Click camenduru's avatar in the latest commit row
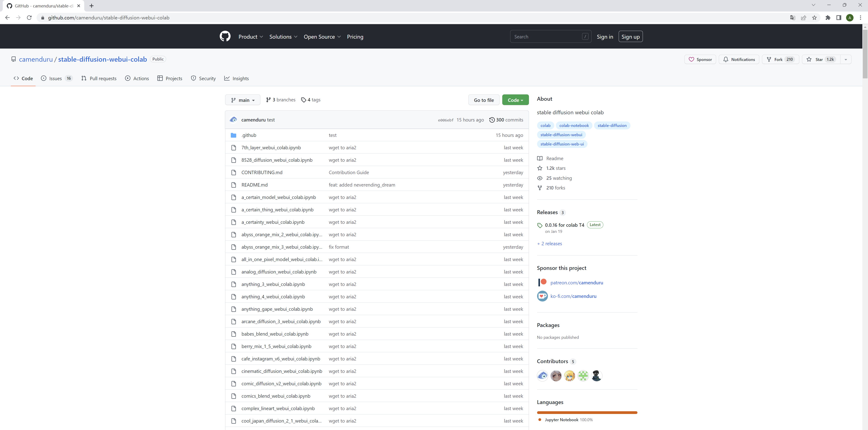 tap(233, 119)
